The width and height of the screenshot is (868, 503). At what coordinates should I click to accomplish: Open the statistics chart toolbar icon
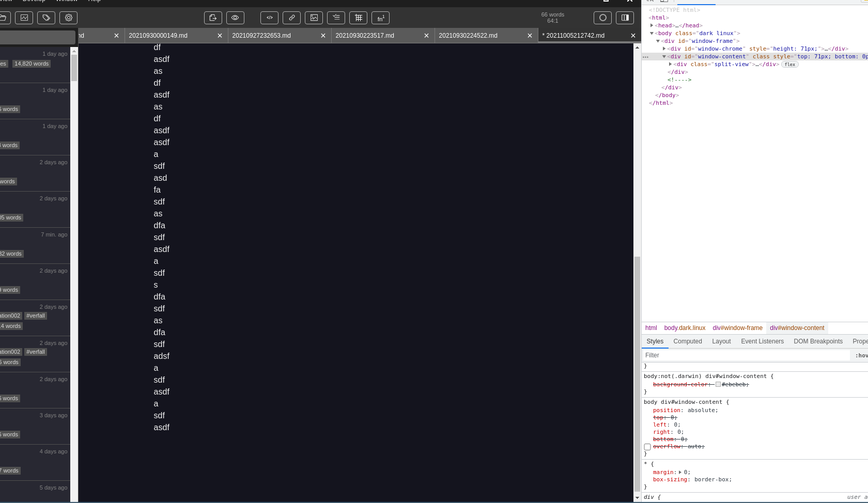pyautogui.click(x=24, y=18)
